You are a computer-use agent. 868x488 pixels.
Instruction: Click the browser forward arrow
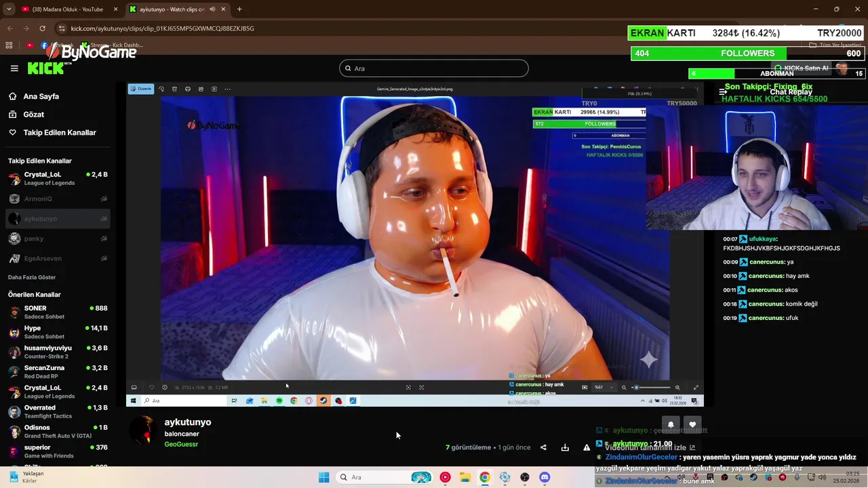(x=26, y=28)
